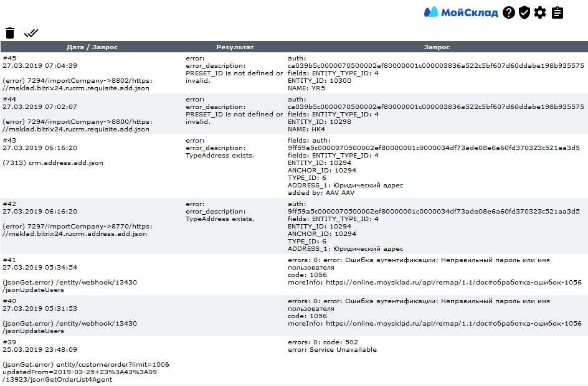The height and width of the screenshot is (386, 588).
Task: Open the moreInfo link in entry #41
Action: (453, 283)
